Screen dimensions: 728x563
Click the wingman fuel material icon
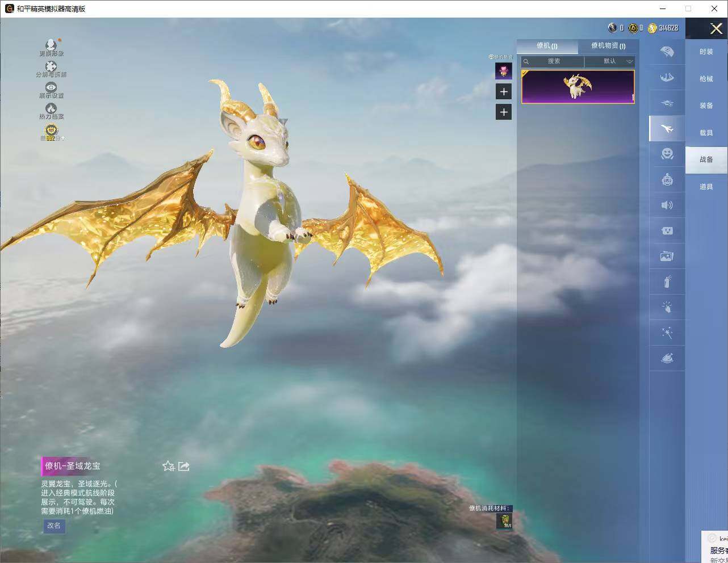coord(504,521)
